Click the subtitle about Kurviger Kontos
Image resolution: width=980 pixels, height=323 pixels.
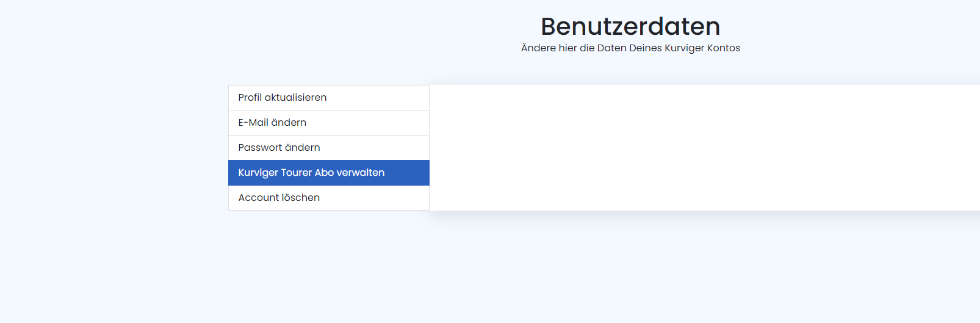pos(630,48)
